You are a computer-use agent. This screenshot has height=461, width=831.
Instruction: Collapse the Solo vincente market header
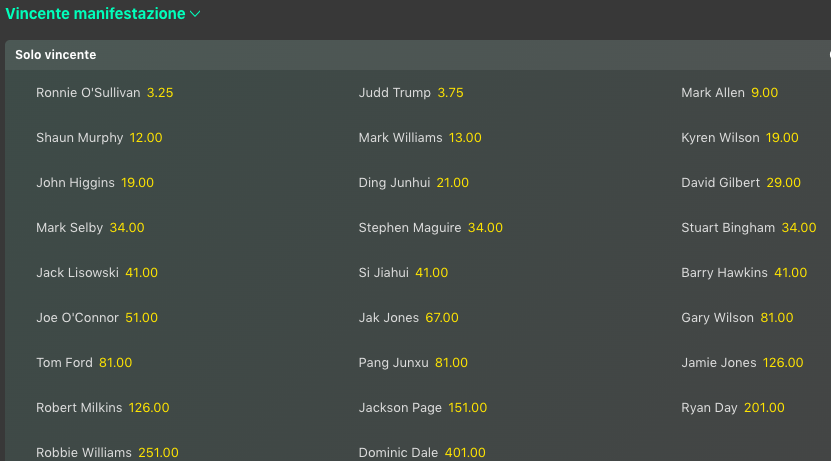(x=56, y=55)
